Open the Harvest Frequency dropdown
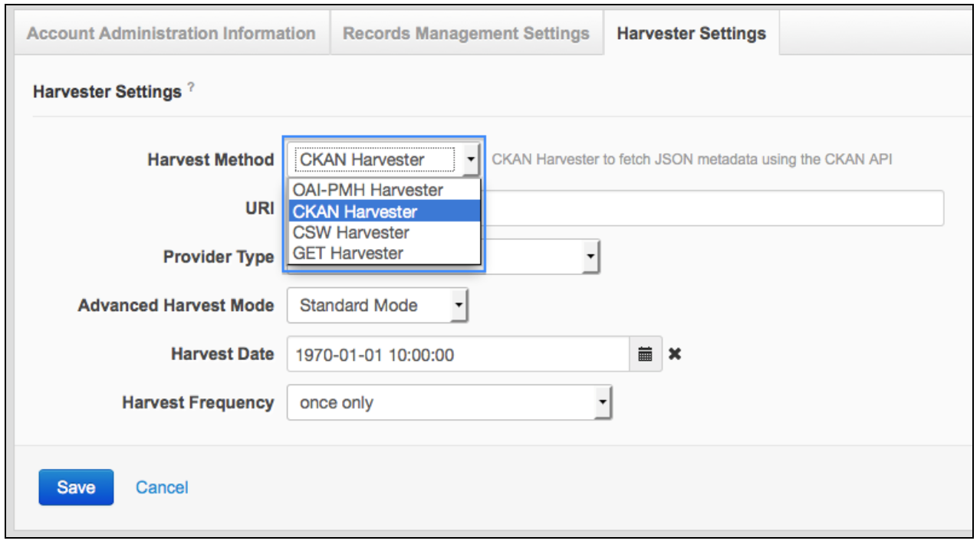Screen dimensions: 980x544 click(602, 402)
